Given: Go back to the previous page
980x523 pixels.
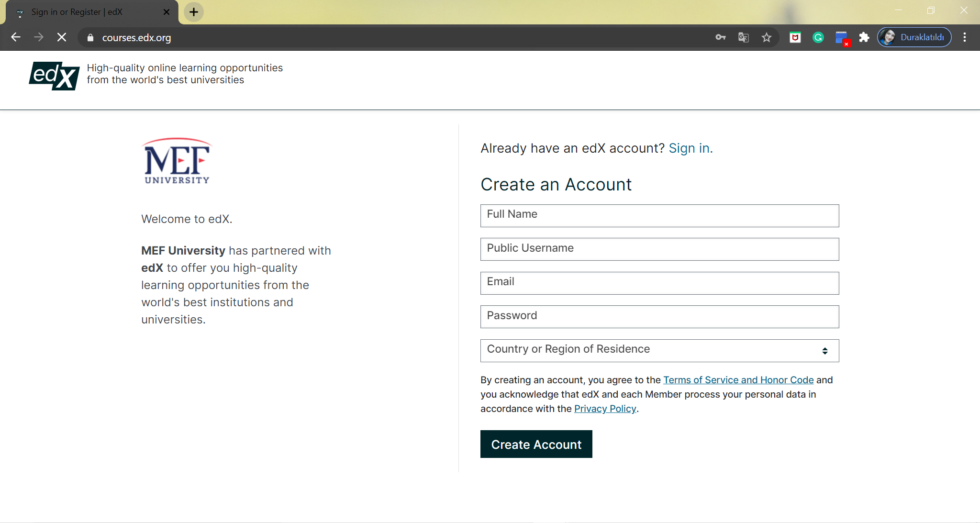Looking at the screenshot, I should (x=16, y=37).
